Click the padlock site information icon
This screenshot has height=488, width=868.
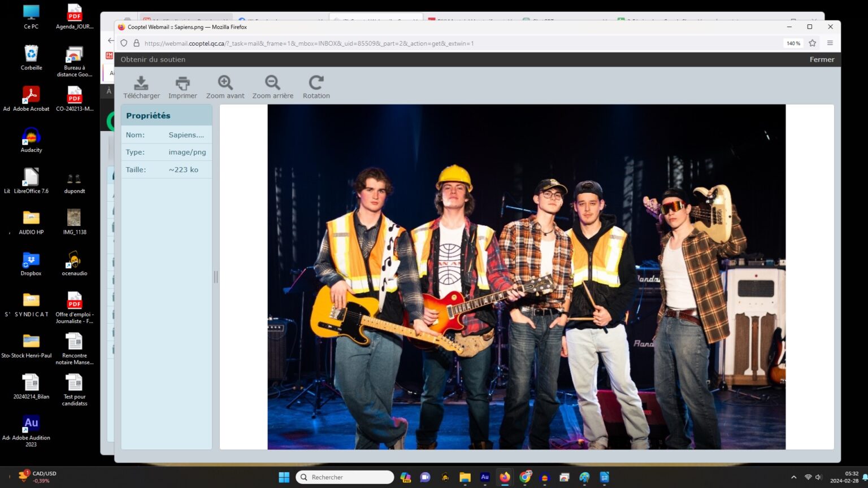coord(136,43)
